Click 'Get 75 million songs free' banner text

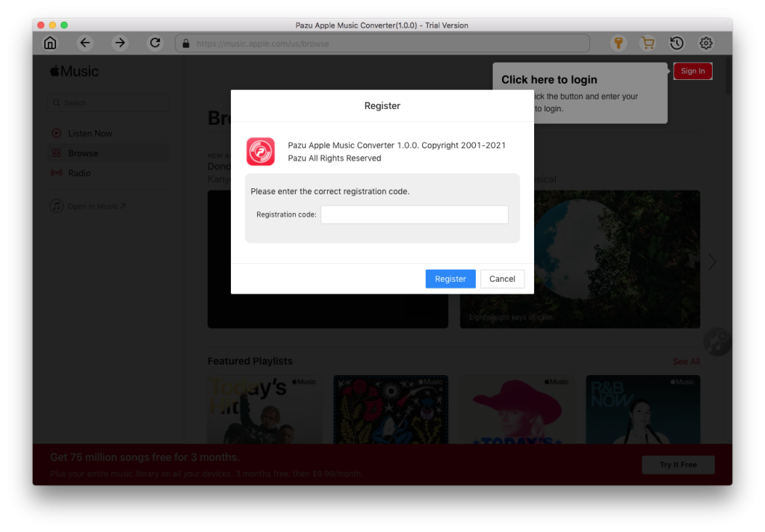click(145, 457)
